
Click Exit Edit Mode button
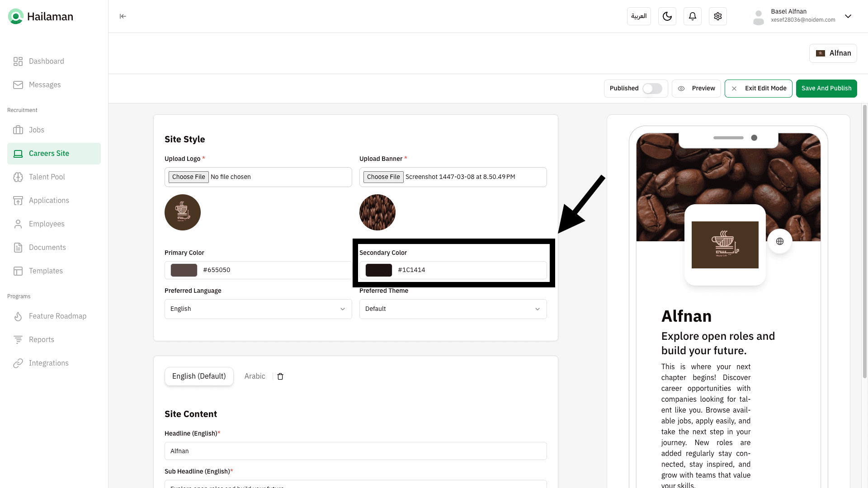758,89
